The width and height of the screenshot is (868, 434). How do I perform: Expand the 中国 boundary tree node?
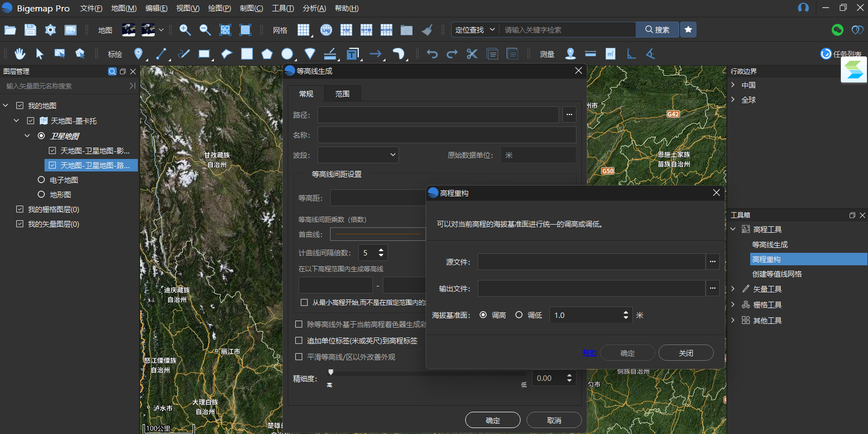(733, 85)
